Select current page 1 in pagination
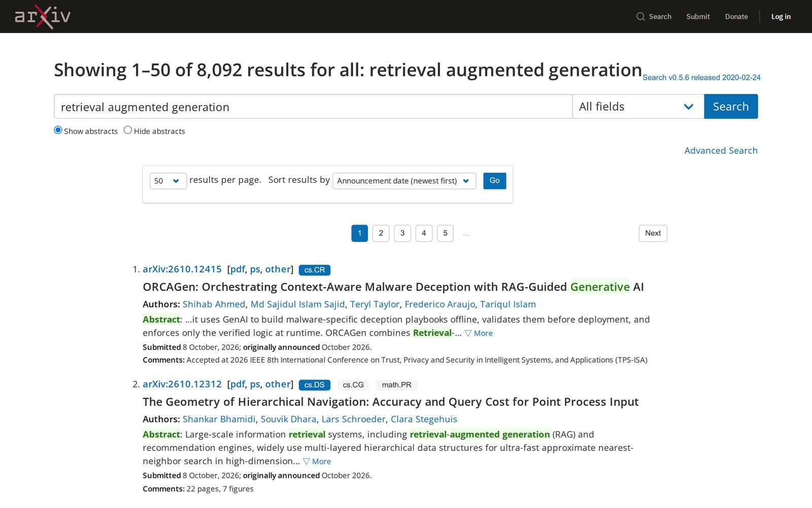Screen dimensions: 812x508 [359, 233]
